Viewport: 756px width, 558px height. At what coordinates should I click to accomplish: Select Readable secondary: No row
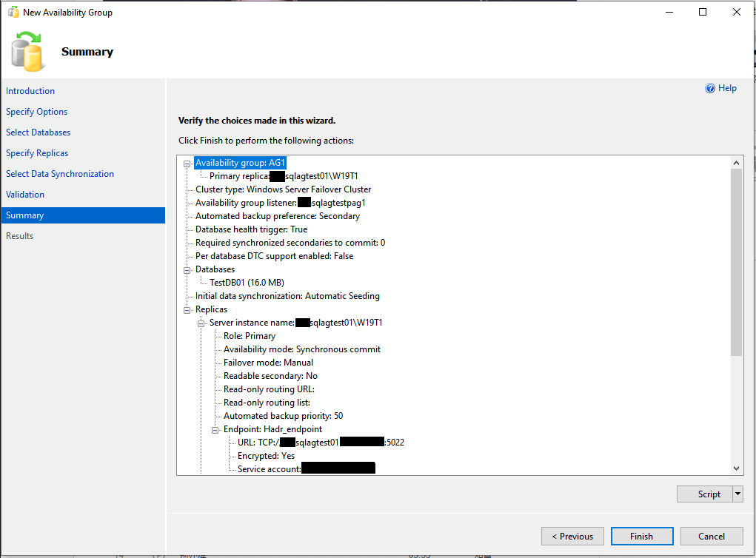coord(270,376)
